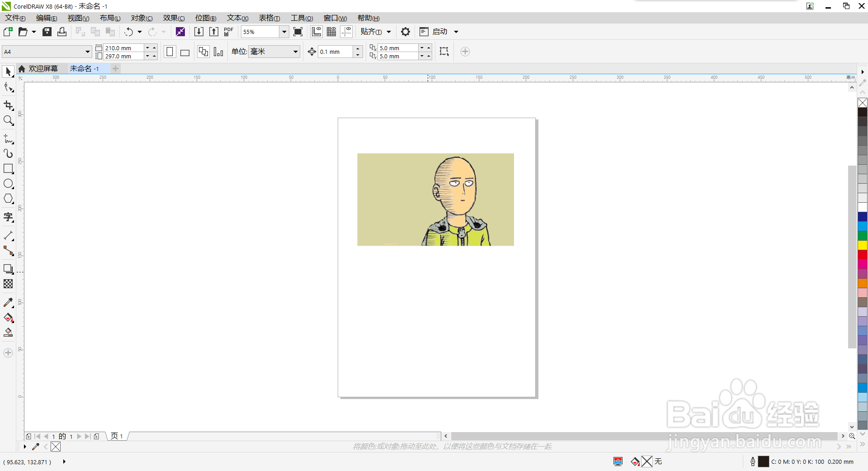The height and width of the screenshot is (471, 868).
Task: Select the Smart Fill tool
Action: pos(8,333)
